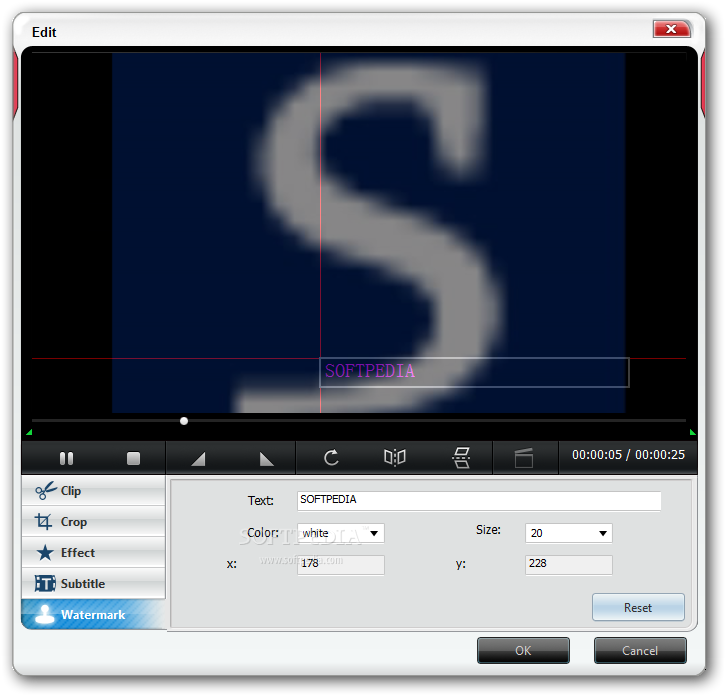Open the Color dropdown
The width and height of the screenshot is (726, 696).
pos(340,533)
